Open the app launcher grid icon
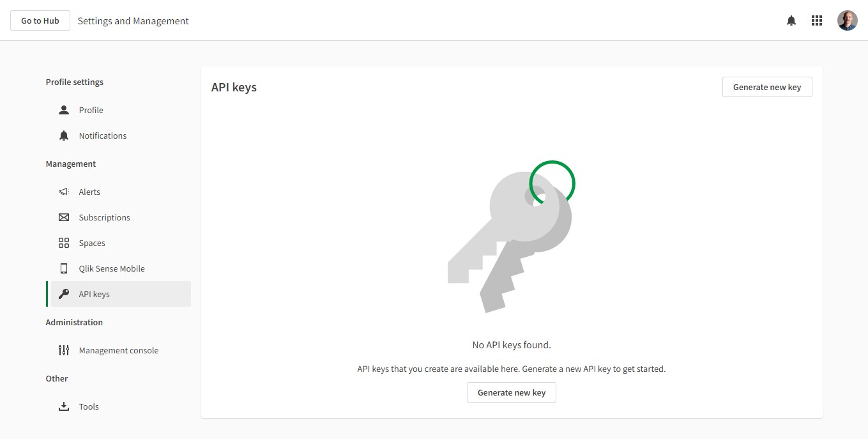This screenshot has height=439, width=868. (x=817, y=20)
